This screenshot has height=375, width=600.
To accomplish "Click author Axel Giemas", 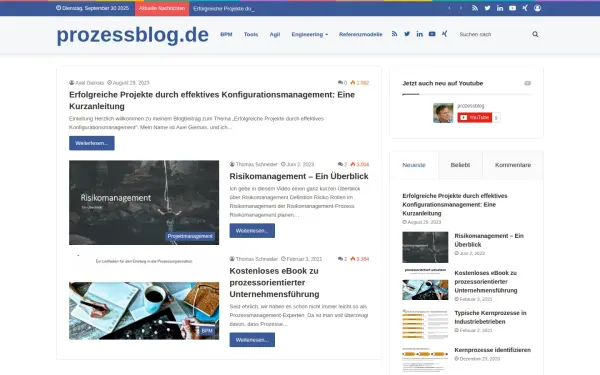I will coord(90,83).
